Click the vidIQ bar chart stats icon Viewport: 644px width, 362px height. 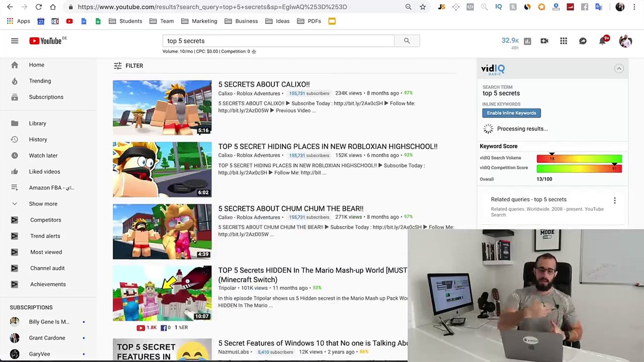coord(528,41)
